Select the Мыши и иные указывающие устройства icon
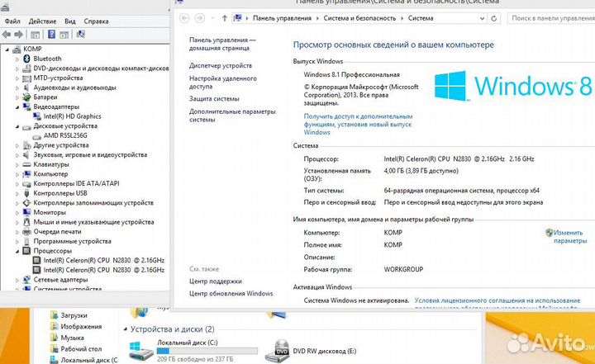The width and height of the screenshot is (595, 364). tap(26, 222)
